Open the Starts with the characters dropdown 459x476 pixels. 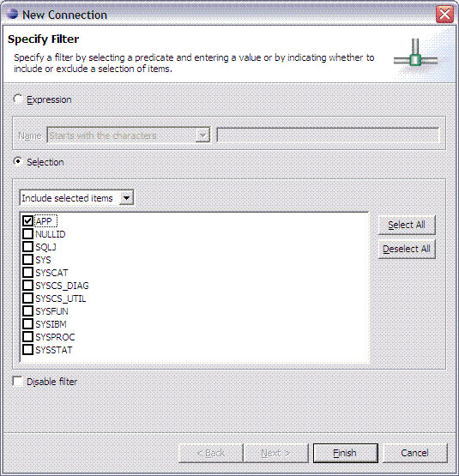tap(129, 136)
